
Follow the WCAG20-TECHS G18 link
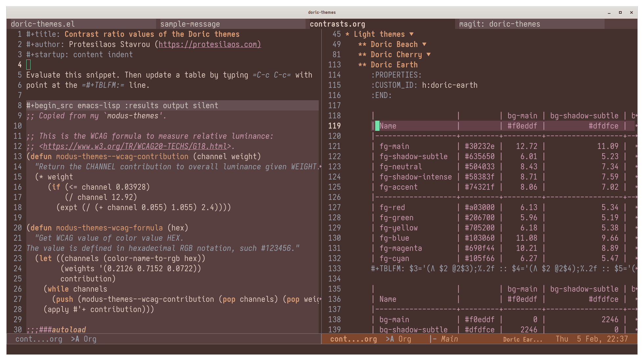click(x=135, y=146)
